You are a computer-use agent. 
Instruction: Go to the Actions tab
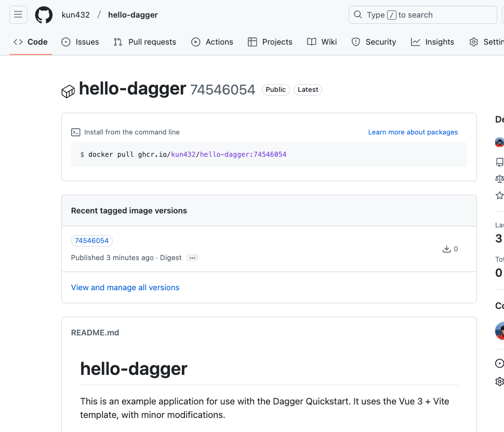tap(212, 42)
